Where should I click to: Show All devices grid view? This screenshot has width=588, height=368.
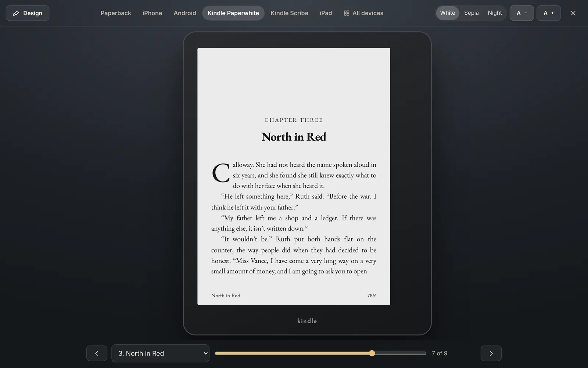[x=363, y=13]
